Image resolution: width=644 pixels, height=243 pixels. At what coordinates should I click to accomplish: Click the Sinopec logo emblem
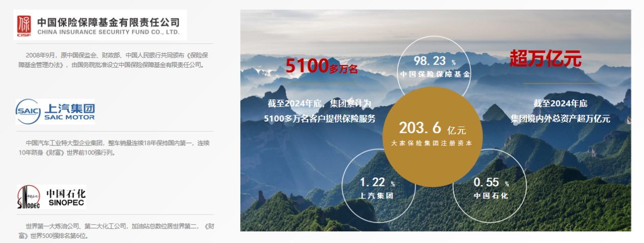coord(29,197)
